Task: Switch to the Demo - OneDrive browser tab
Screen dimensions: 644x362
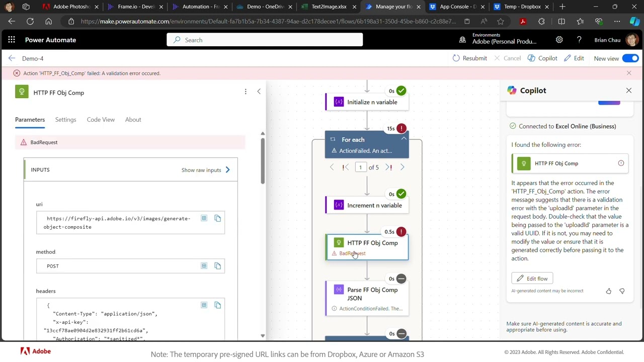Action: pos(264,7)
